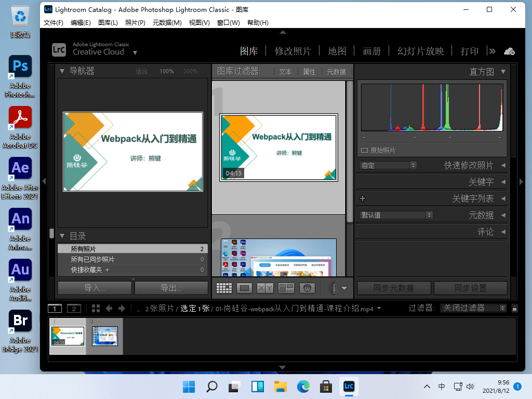
Task: Open identity plate dropdown next to Creative Cloud
Action: (x=135, y=52)
